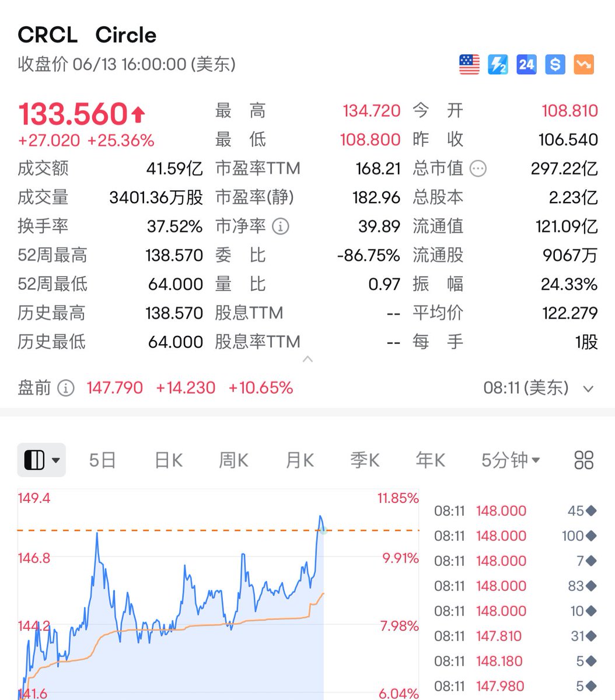
Task: Switch to the 季K chart tab
Action: tap(365, 460)
